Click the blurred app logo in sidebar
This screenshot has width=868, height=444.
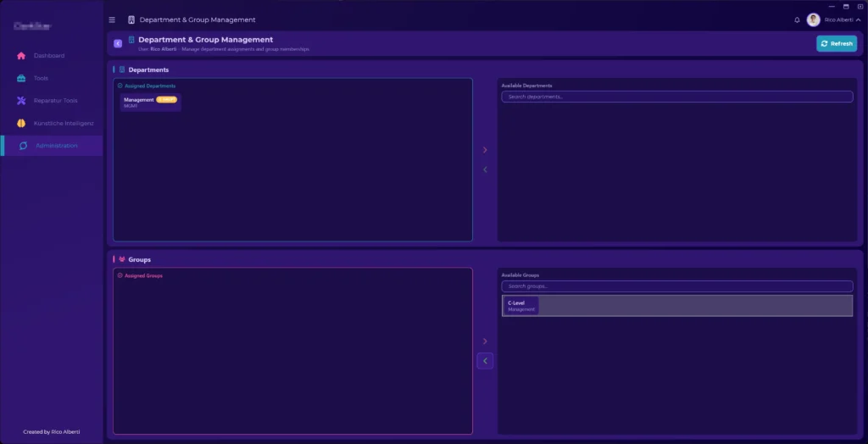[32, 26]
